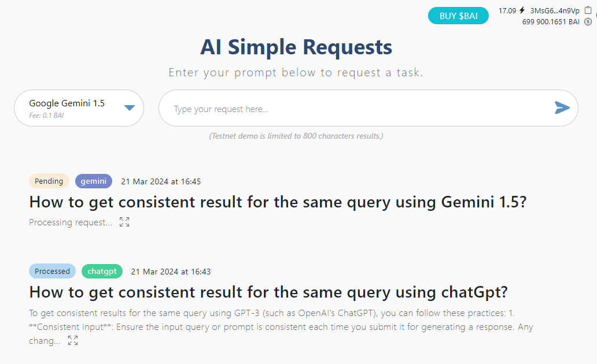This screenshot has height=364, width=597.
Task: Click the AI Simple Requests heading
Action: pyautogui.click(x=296, y=47)
